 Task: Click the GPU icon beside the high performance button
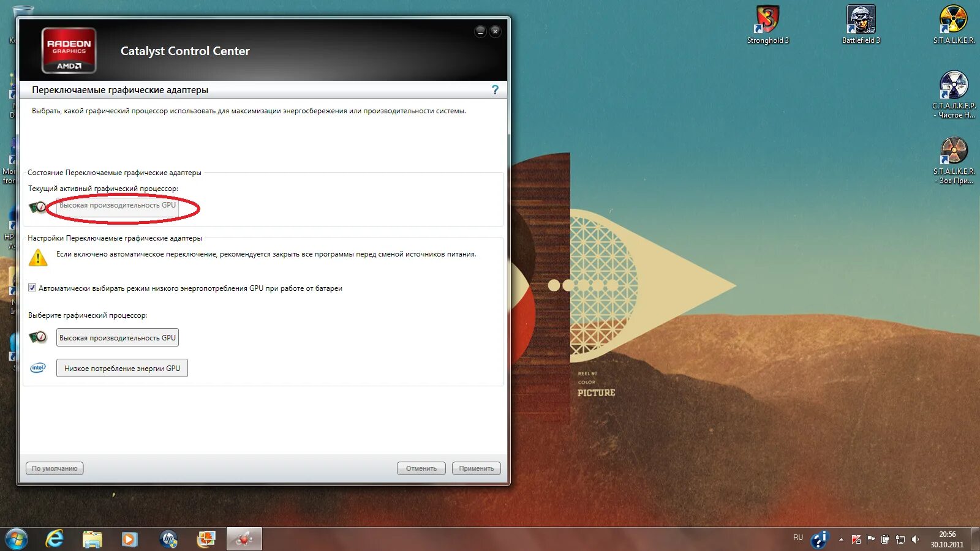tap(38, 337)
